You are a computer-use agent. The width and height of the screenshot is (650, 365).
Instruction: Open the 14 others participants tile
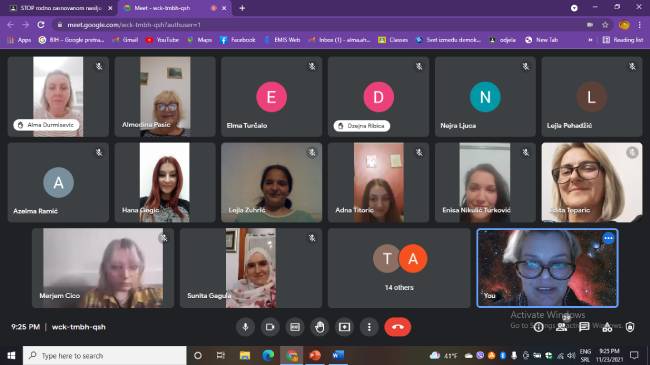pyautogui.click(x=399, y=268)
